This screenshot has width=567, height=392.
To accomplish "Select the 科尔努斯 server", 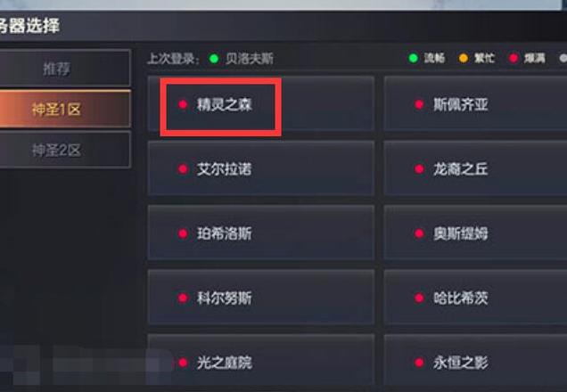I will tap(260, 298).
